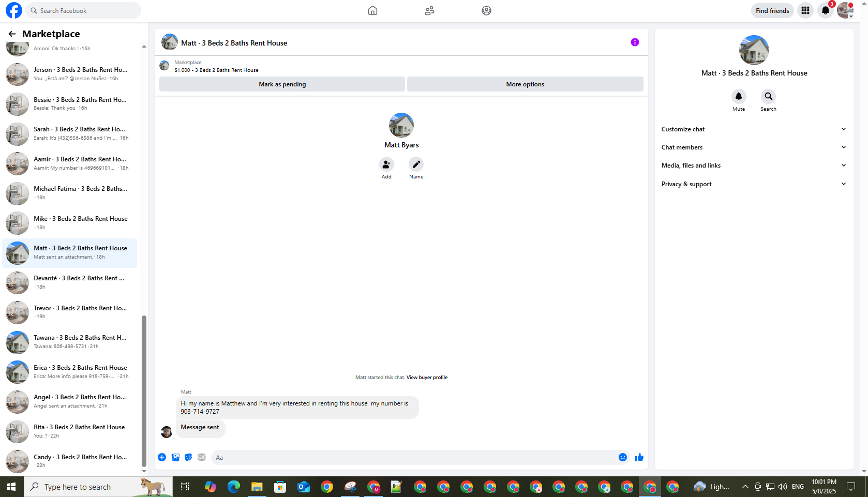Open the View buyer profile link
The width and height of the screenshot is (868, 497).
pos(427,378)
